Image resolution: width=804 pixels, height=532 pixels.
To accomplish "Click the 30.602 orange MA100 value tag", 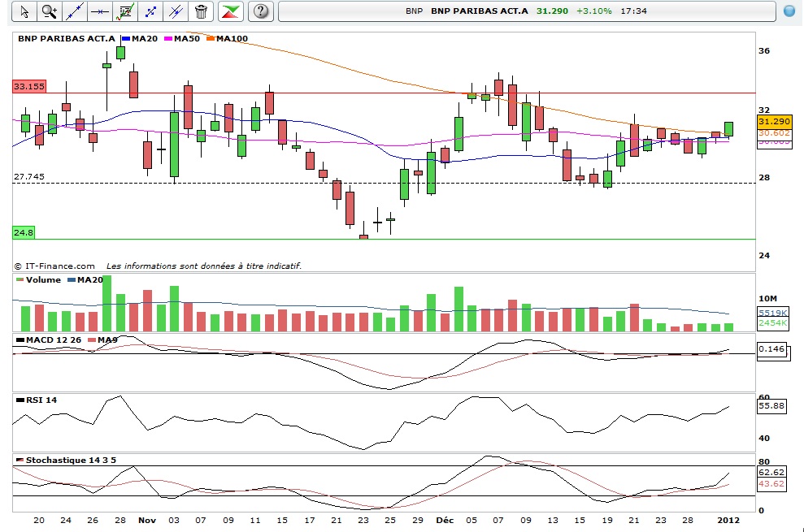I will pos(774,133).
